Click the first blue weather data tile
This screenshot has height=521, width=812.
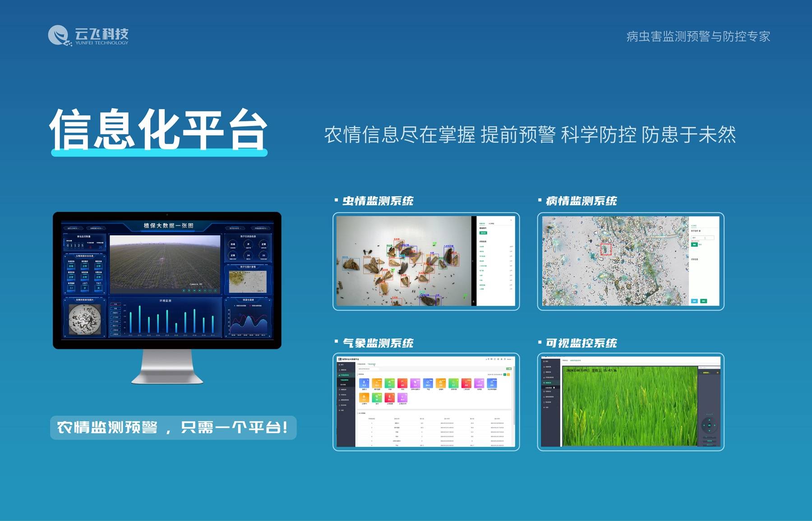pyautogui.click(x=364, y=383)
